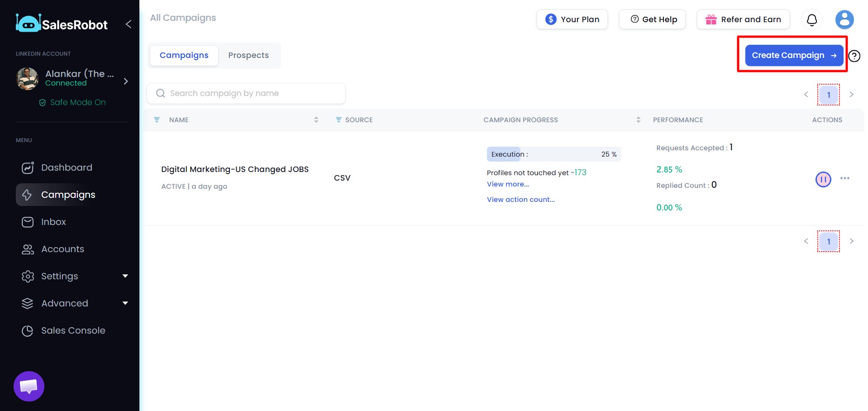Click the campaign search input field
868x411 pixels.
click(x=246, y=93)
